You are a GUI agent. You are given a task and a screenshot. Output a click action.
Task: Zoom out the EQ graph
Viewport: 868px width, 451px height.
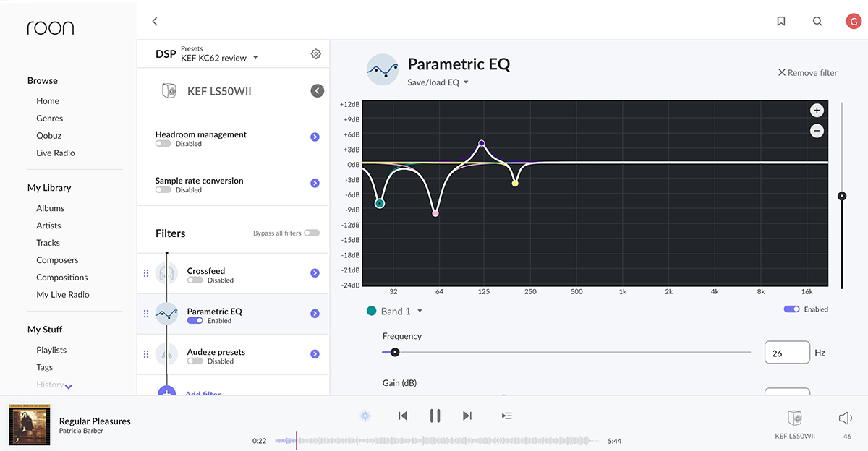point(817,131)
